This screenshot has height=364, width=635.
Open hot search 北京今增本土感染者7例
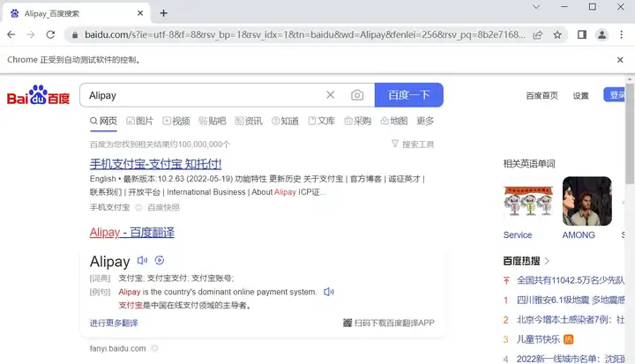(x=571, y=319)
